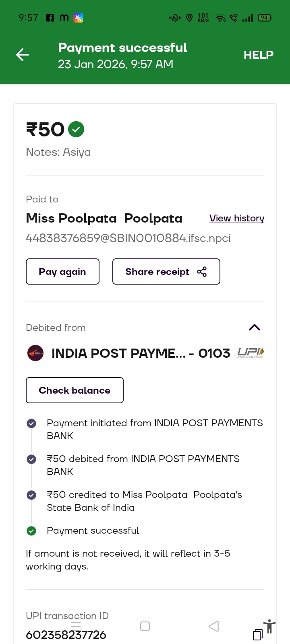Screen dimensions: 290x644
Task: Open View history link
Action: point(237,218)
